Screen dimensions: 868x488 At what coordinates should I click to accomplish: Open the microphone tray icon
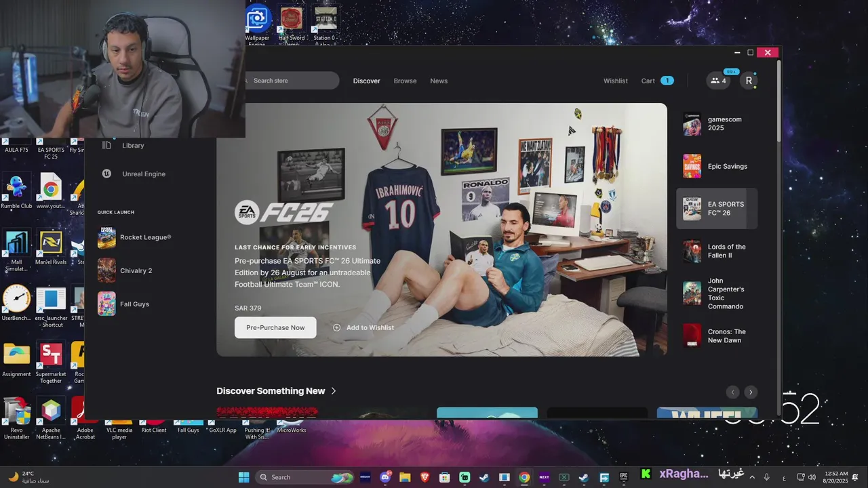(767, 477)
